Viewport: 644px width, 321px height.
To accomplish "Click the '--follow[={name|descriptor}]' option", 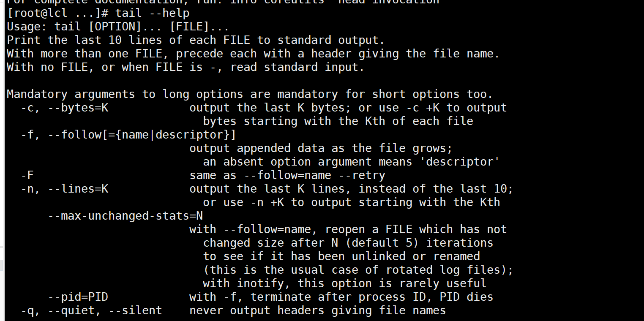I will (142, 135).
